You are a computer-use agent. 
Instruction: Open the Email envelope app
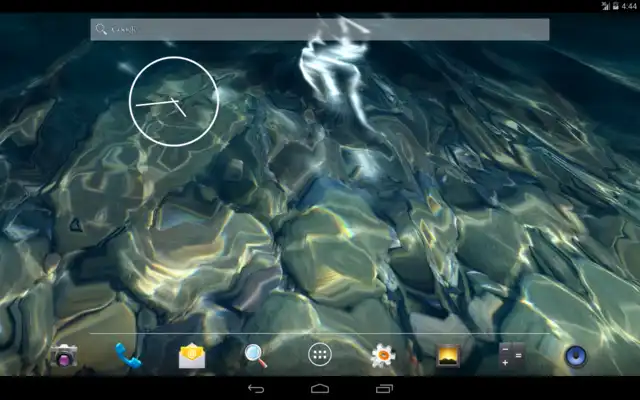[x=192, y=356]
